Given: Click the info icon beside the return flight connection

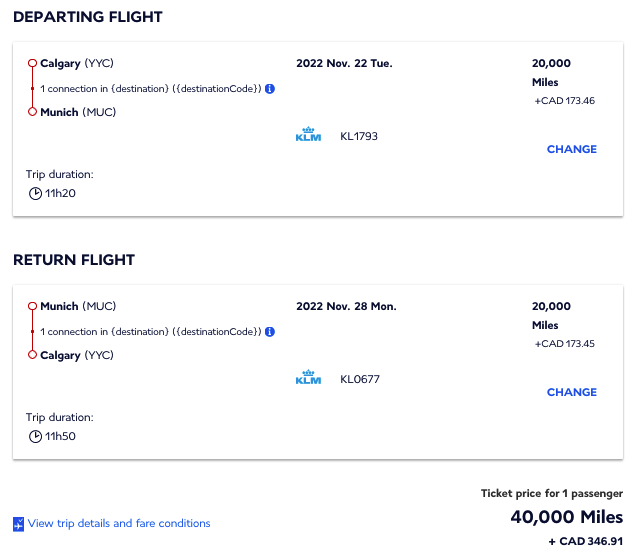Looking at the screenshot, I should [x=270, y=332].
